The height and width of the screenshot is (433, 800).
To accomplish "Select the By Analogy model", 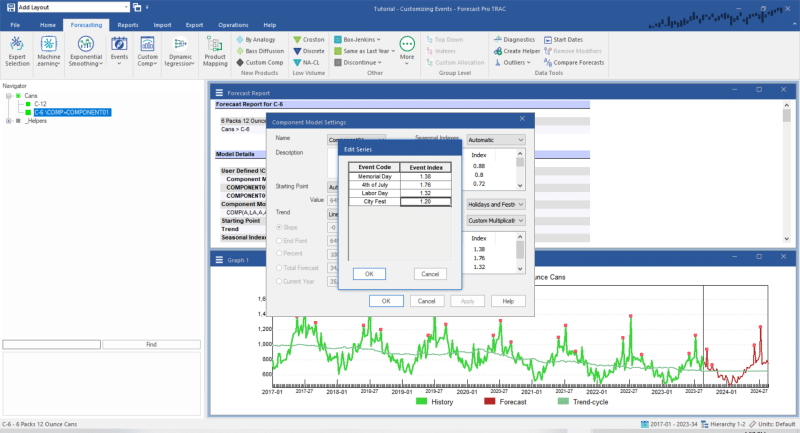I will tap(256, 39).
